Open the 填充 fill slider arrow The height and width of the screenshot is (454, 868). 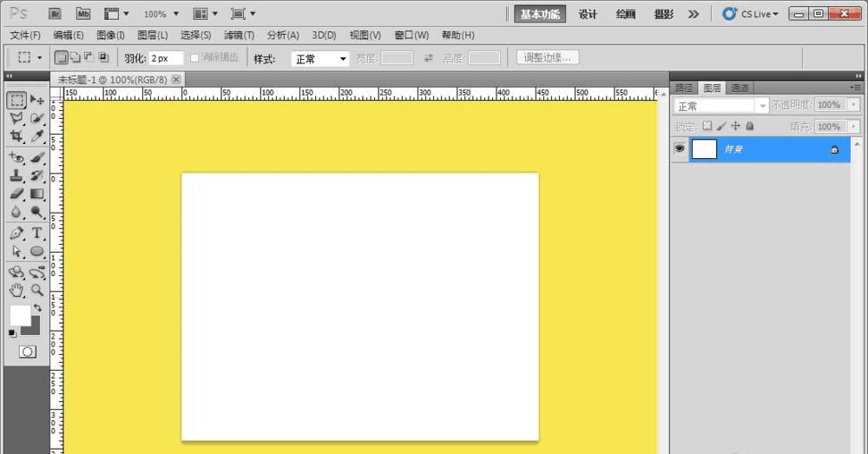click(x=853, y=127)
